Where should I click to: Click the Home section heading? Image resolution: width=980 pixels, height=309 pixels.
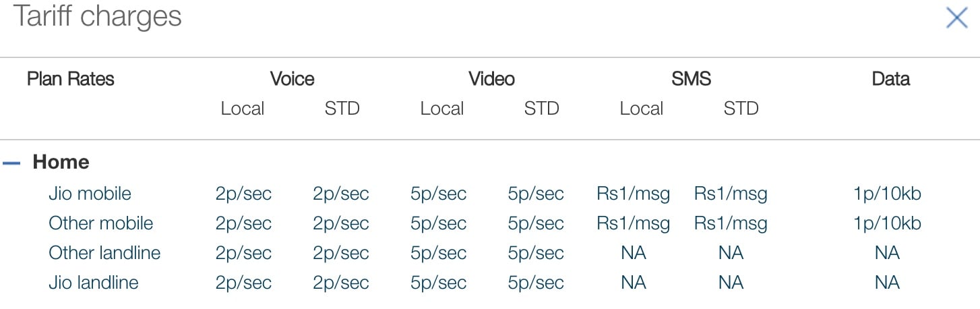[61, 163]
